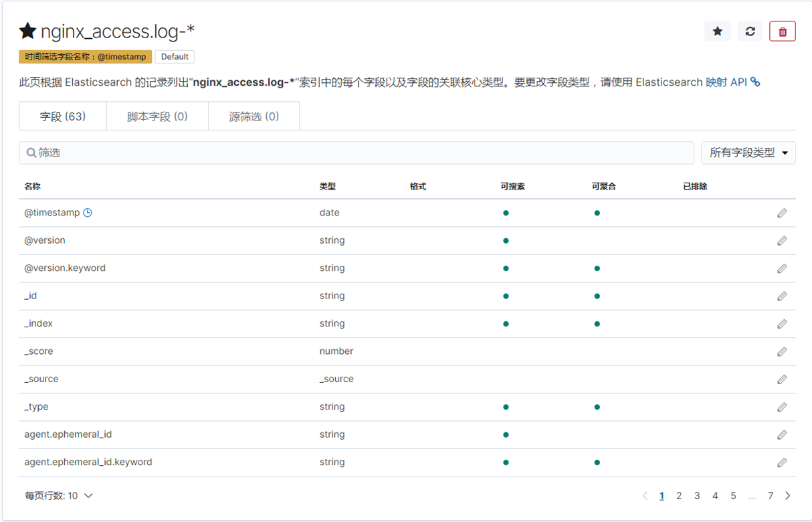Click the date type cell
Viewport: 812px width, 522px height.
[330, 213]
